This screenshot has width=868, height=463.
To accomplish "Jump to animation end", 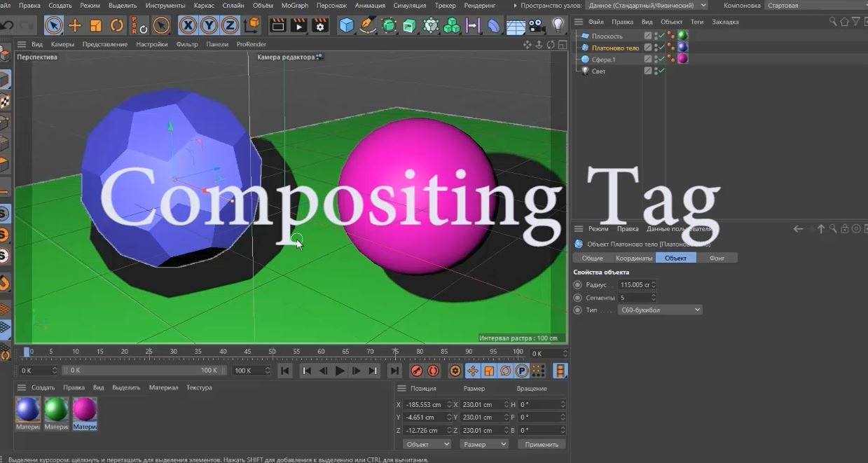I will click(x=395, y=371).
